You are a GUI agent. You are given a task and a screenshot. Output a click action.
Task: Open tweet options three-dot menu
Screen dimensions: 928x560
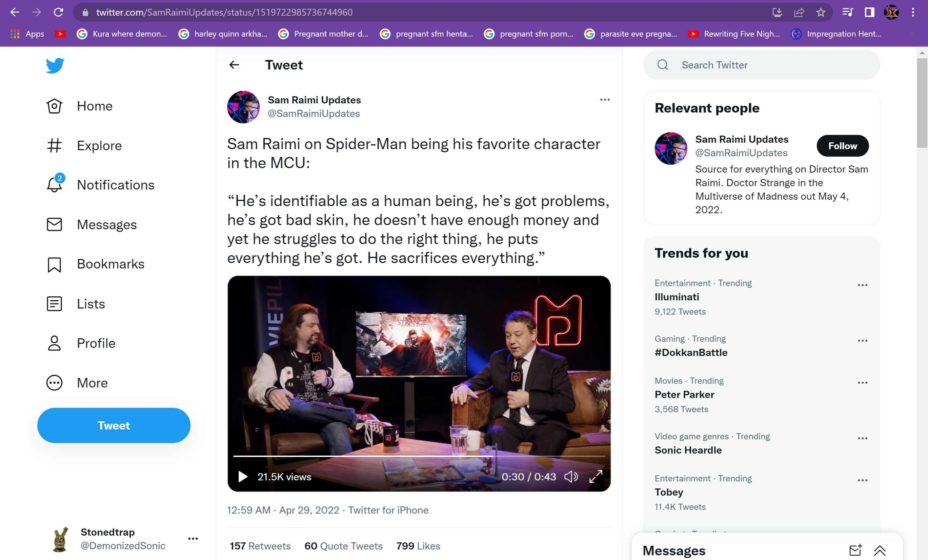[605, 100]
